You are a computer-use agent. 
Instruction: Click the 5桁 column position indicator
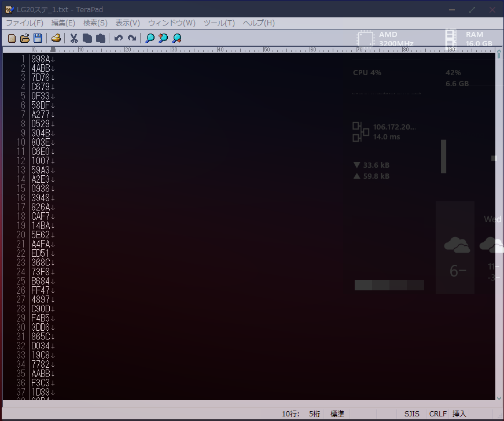point(314,414)
